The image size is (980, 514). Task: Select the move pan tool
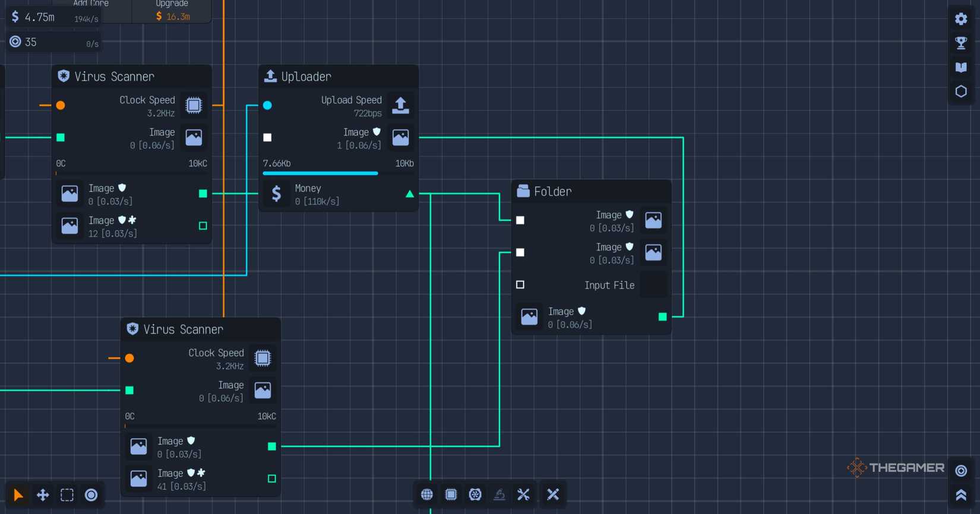coord(43,495)
